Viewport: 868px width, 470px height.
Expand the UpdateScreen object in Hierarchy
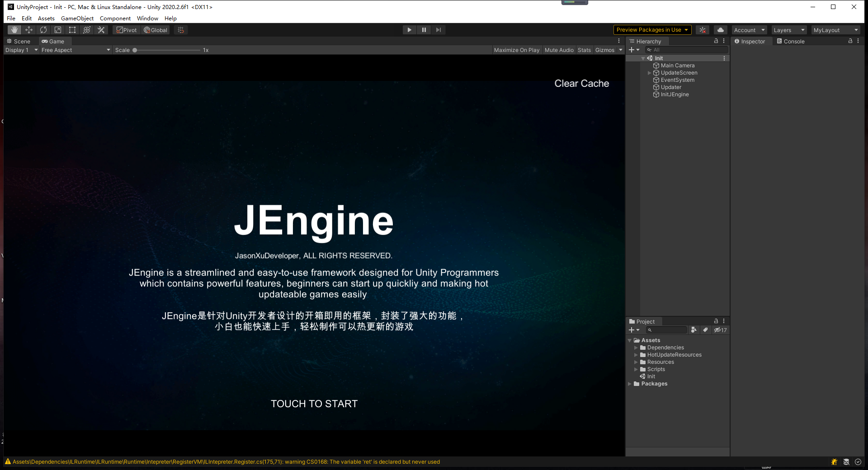click(x=650, y=72)
